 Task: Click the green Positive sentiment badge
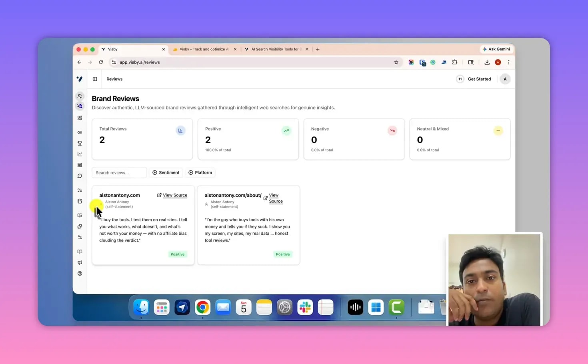pos(177,254)
